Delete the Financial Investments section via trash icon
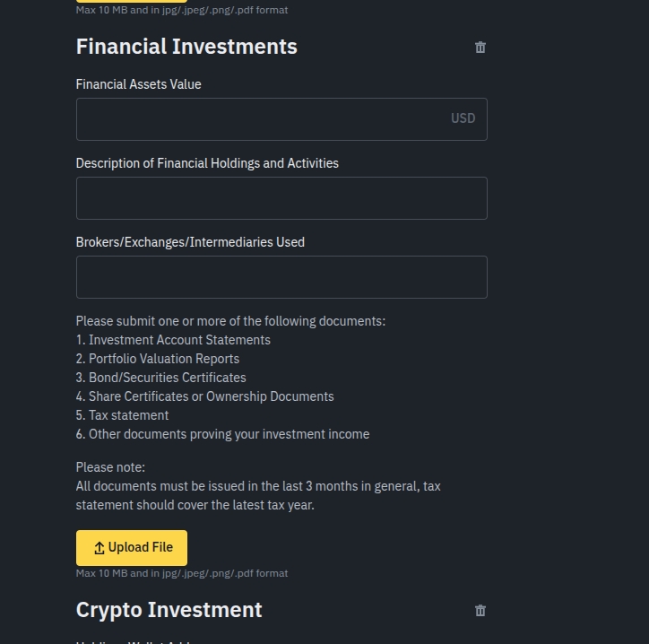The height and width of the screenshot is (644, 649). 480,48
